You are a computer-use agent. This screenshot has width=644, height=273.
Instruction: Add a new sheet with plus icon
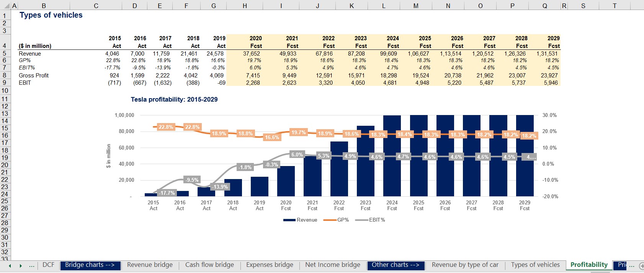pos(641,266)
